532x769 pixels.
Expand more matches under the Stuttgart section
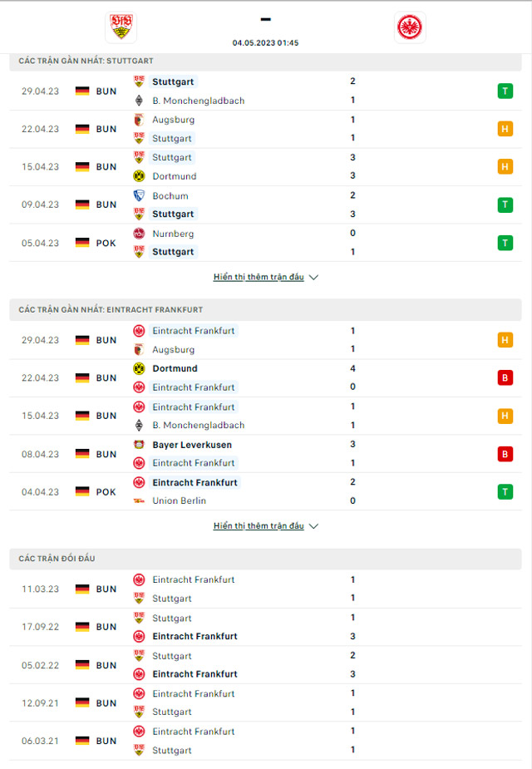click(259, 277)
